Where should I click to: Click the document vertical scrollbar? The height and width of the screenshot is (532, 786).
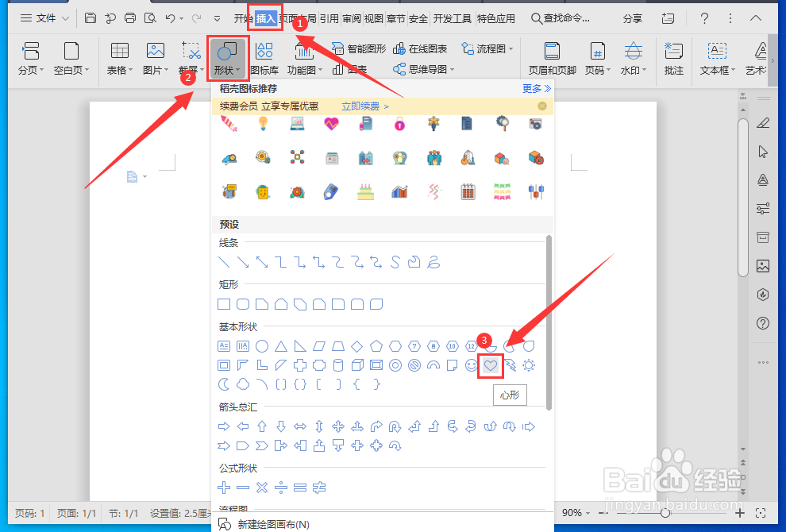click(743, 196)
